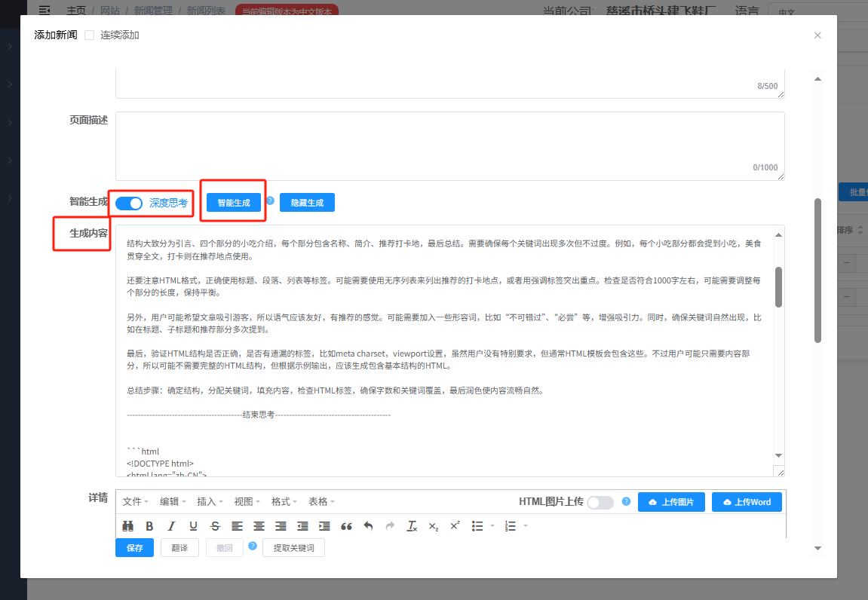Toggle the 深度思考 switch off
Screen dimensions: 868x600
(129, 203)
